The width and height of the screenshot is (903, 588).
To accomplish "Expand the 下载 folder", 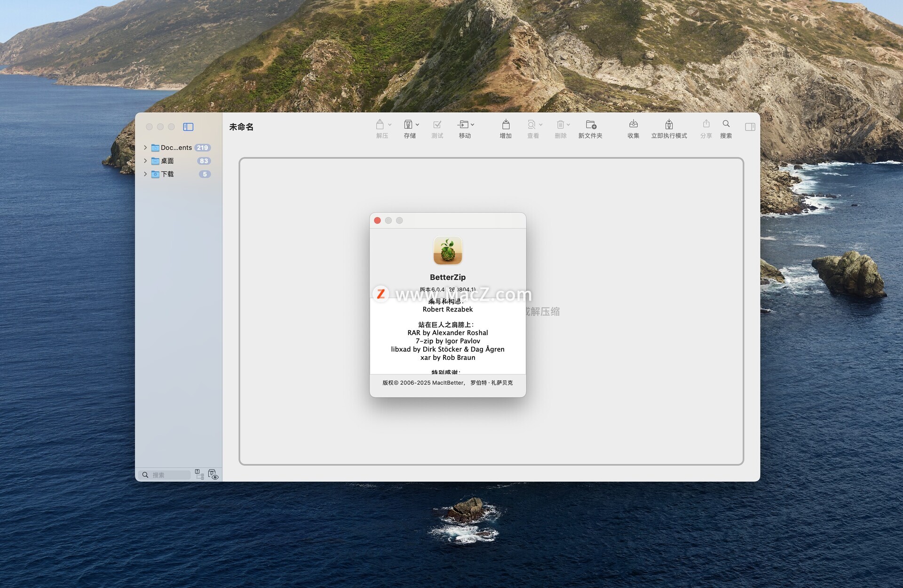I will point(145,174).
